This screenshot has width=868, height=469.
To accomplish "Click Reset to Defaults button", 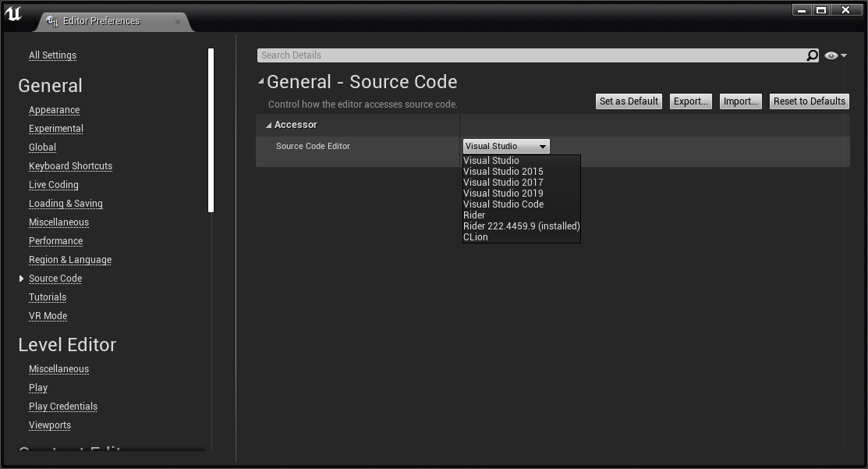I will (810, 101).
